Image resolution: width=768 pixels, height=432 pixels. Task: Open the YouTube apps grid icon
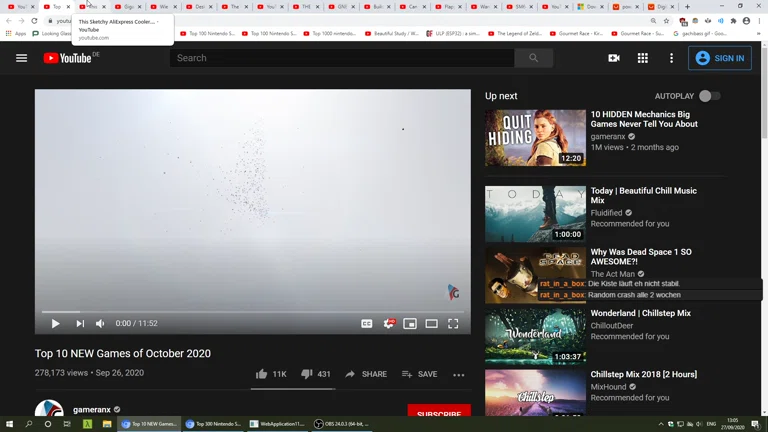[643, 58]
